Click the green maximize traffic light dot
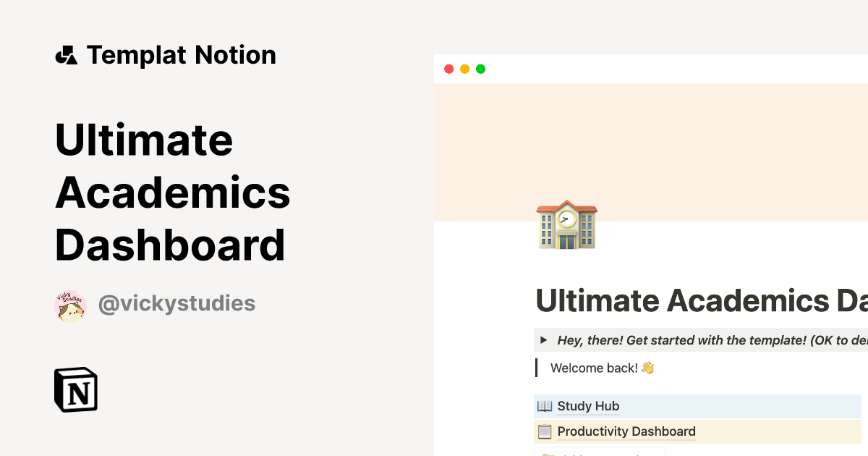Viewport: 868px width, 456px height. pyautogui.click(x=480, y=68)
